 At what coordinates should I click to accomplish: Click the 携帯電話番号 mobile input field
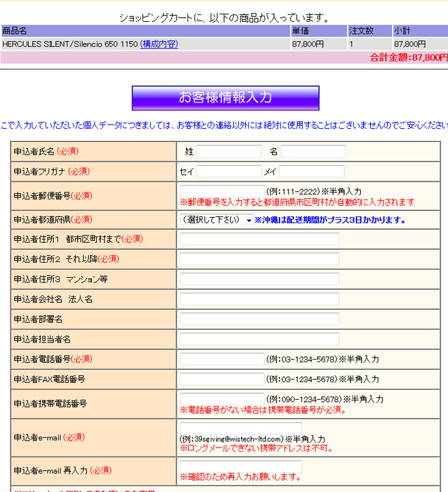coord(222,399)
